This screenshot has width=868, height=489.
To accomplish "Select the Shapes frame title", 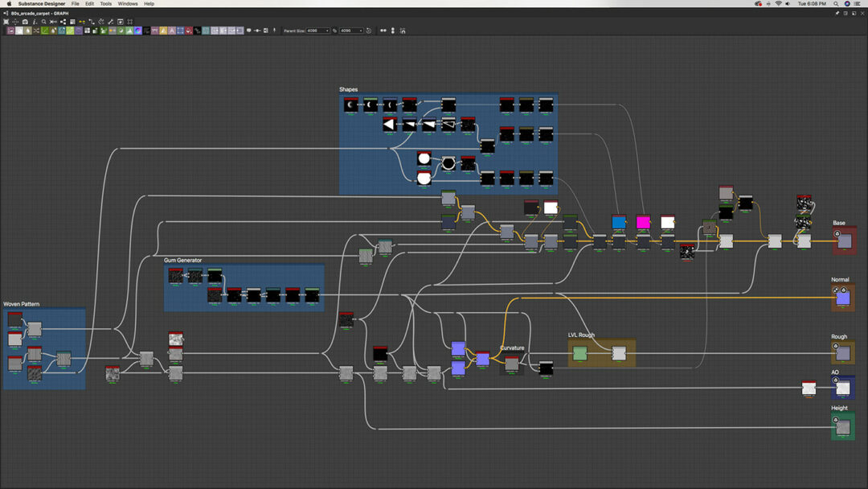I will coord(349,89).
